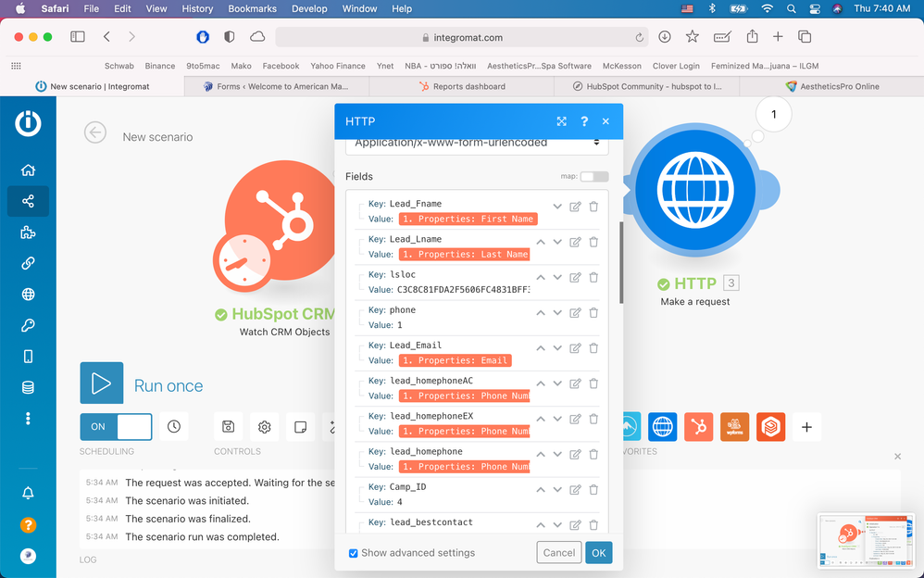Move phone field up

click(541, 312)
